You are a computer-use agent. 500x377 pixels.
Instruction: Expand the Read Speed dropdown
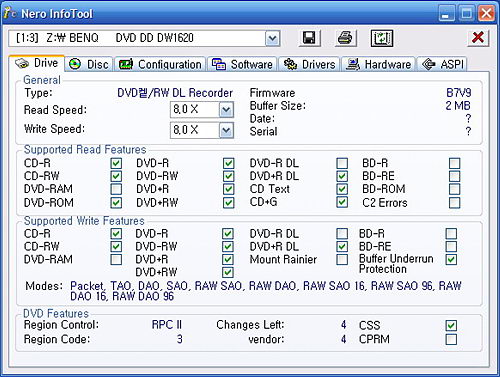click(226, 110)
